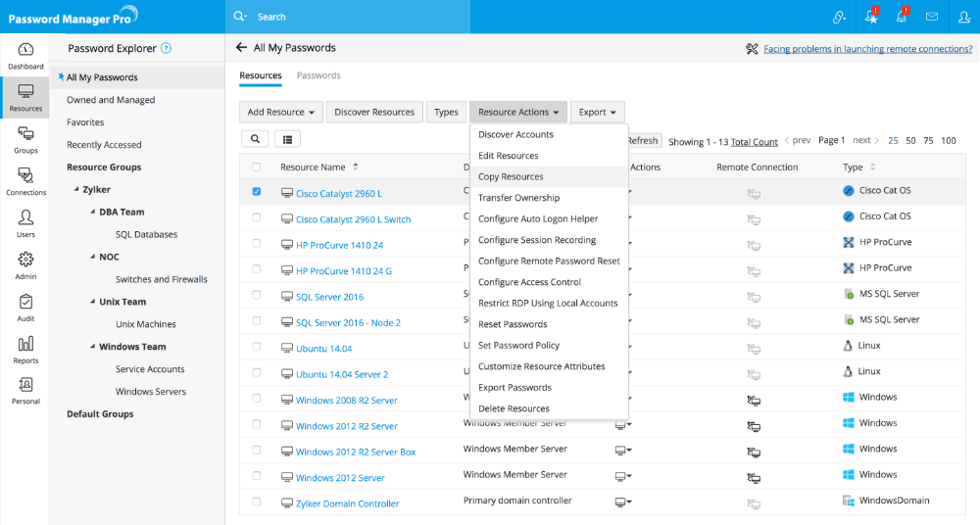
Task: Click the Discover Resources button
Action: click(374, 113)
